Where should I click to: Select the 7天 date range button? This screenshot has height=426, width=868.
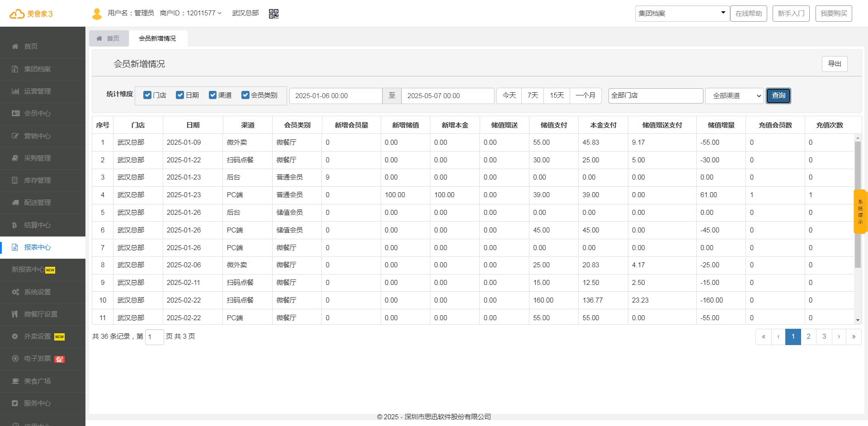coord(533,95)
